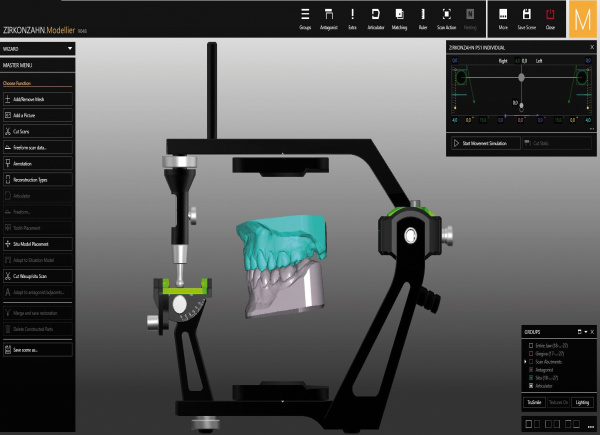Click the central gray articulator handle
Image resolution: width=600 pixels, height=435 pixels.
click(521, 77)
